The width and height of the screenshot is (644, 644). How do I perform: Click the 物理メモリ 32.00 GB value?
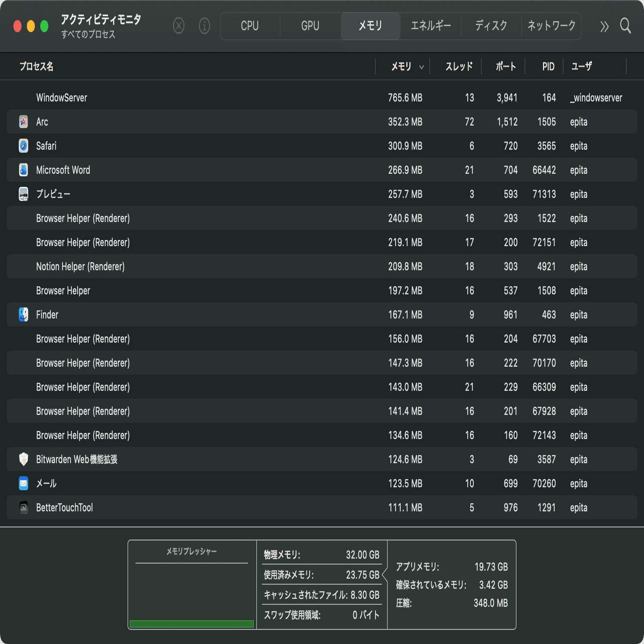click(x=363, y=555)
